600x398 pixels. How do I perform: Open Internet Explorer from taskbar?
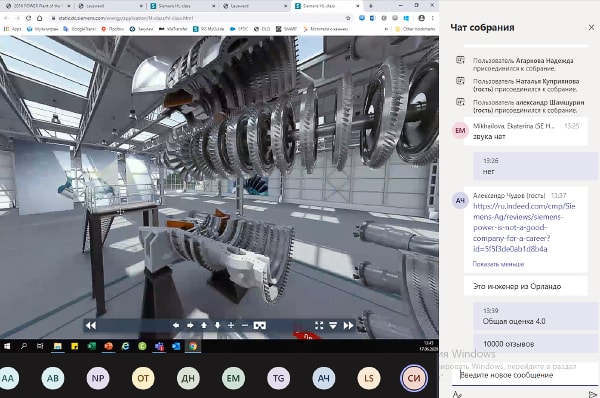tap(125, 346)
